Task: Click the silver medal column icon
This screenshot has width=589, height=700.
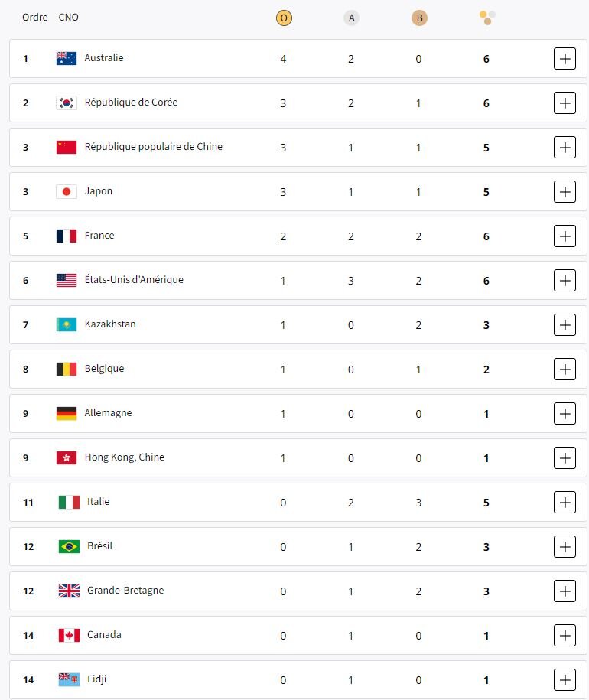Action: (351, 18)
